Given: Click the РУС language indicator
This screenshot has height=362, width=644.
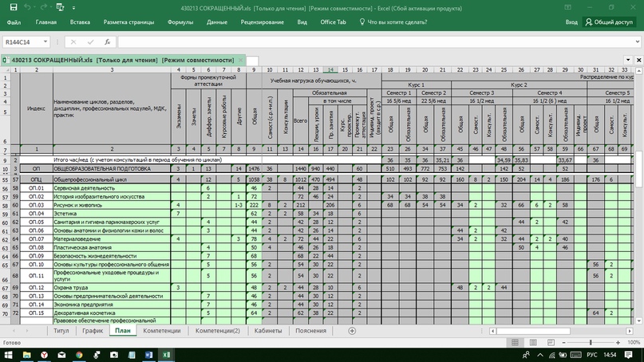Looking at the screenshot, I should (x=592, y=355).
